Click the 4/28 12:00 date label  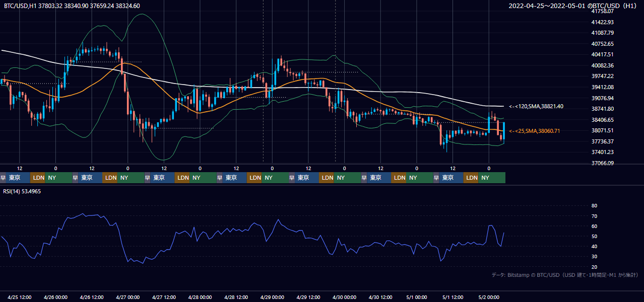click(x=236, y=297)
